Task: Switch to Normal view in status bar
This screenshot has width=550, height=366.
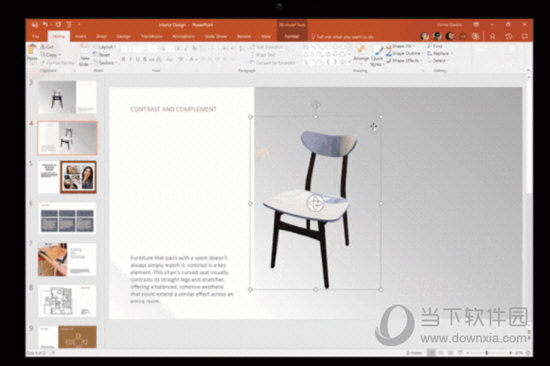Action: point(431,352)
